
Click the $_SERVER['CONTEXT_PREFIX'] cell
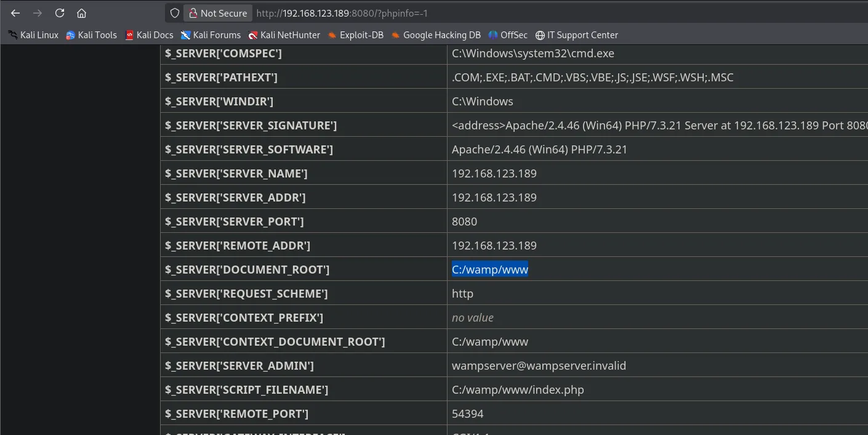click(303, 318)
